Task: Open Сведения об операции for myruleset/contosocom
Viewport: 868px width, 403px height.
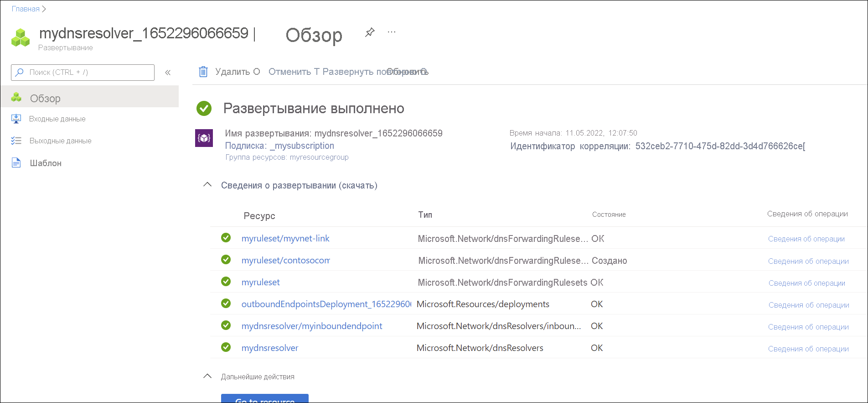Action: pyautogui.click(x=808, y=261)
